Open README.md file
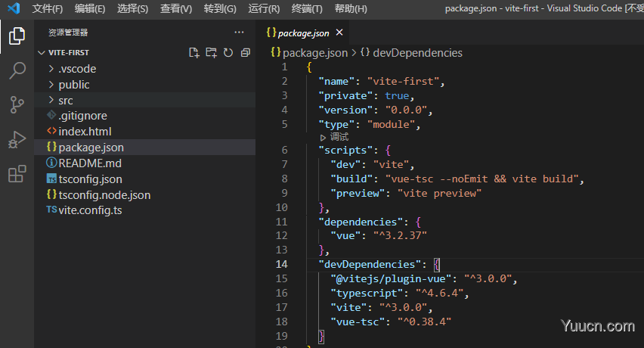Image resolution: width=644 pixels, height=348 pixels. click(144, 163)
